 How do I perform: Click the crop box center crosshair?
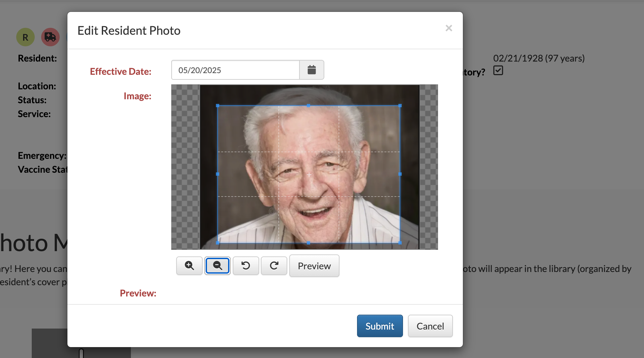(309, 174)
